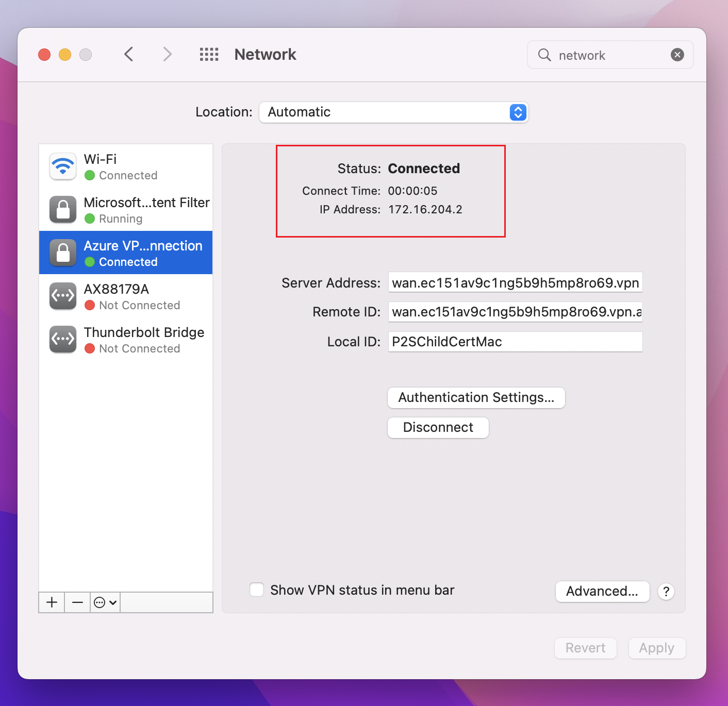The height and width of the screenshot is (706, 728).
Task: Select AX88179A in the service list
Action: point(126,296)
